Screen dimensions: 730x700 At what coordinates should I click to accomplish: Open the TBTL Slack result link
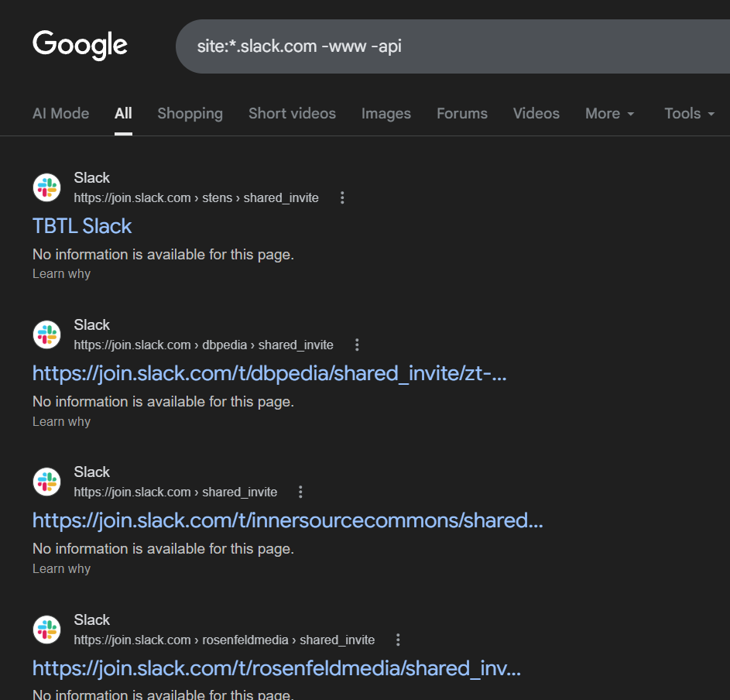[82, 226]
